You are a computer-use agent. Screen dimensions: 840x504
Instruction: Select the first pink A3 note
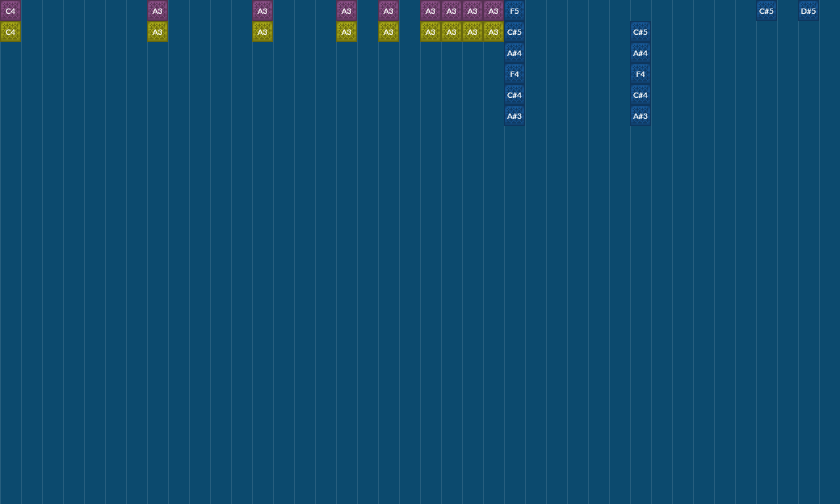[157, 10]
